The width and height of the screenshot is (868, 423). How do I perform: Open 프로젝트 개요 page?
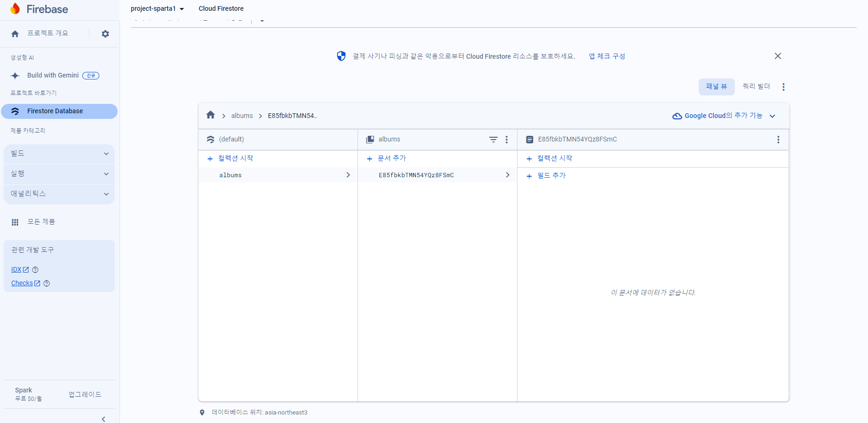pos(48,33)
